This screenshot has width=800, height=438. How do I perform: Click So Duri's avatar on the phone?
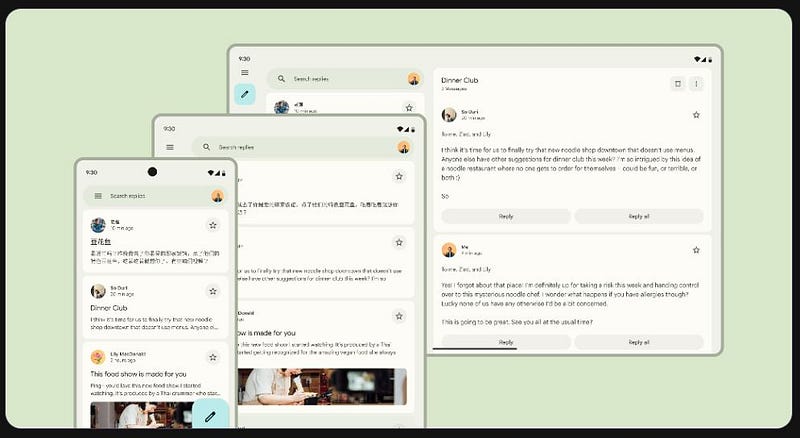click(x=98, y=291)
